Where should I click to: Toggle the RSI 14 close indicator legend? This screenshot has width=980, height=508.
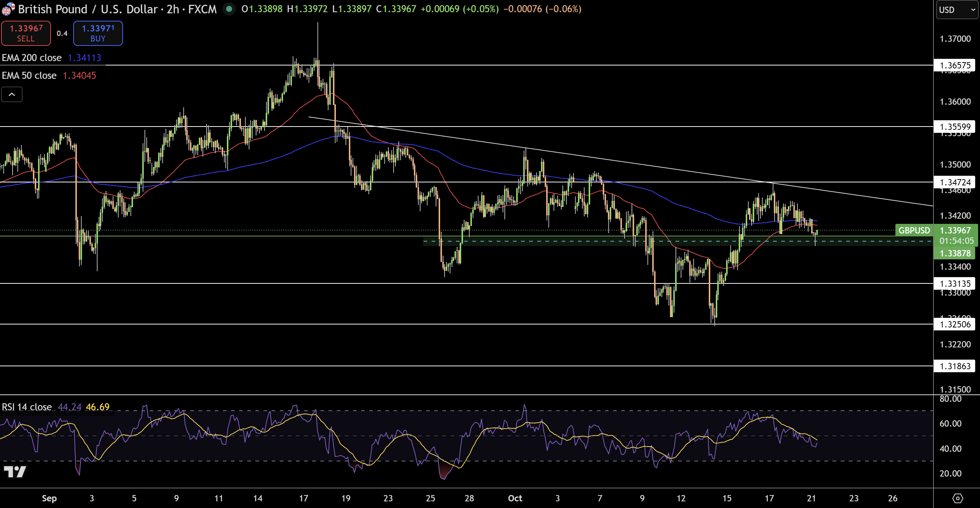[27, 407]
